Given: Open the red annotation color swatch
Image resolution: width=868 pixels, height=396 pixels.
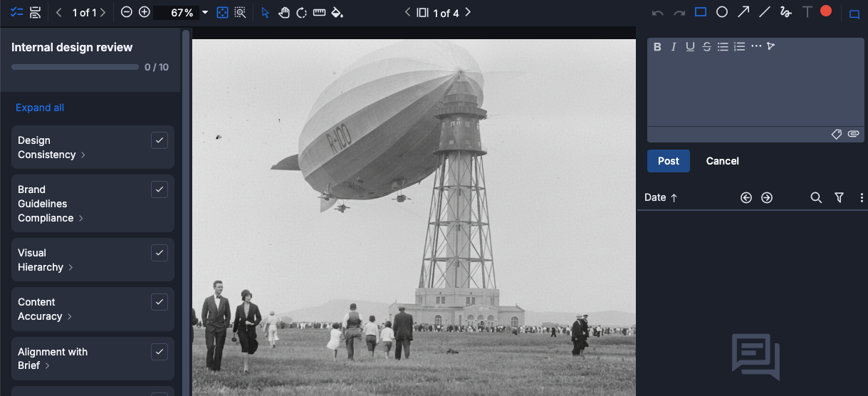Looking at the screenshot, I should 826,11.
